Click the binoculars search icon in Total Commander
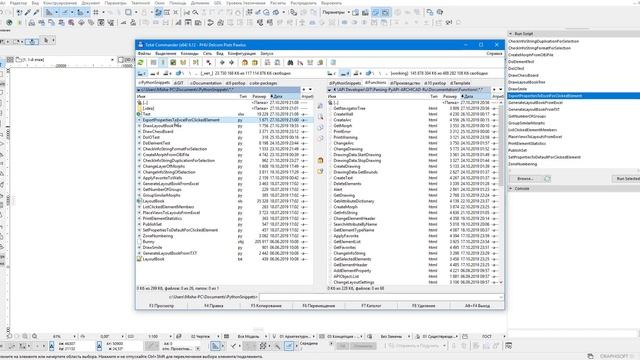 (290, 62)
